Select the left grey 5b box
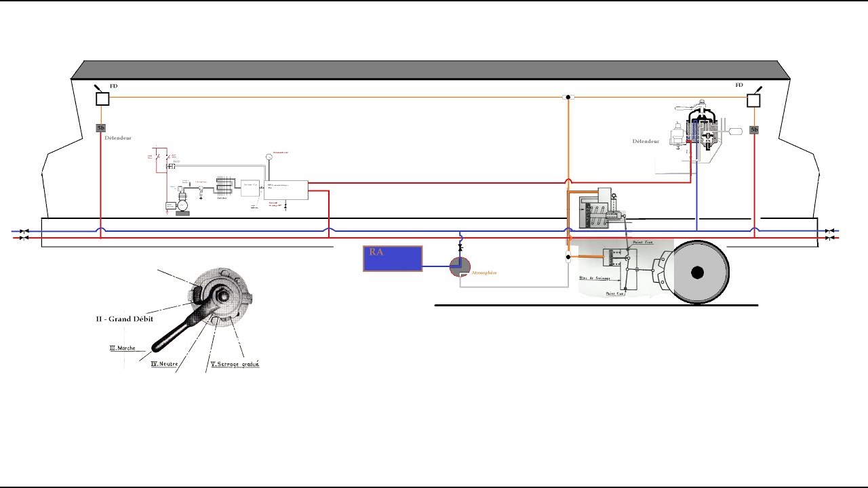Viewport: 868px width, 488px height. coord(101,127)
